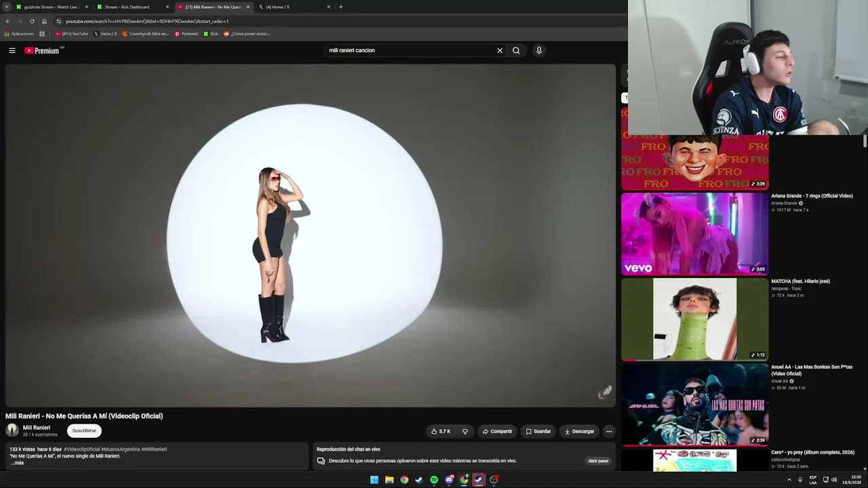Open the Pinterest bookmark
This screenshot has height=488, width=868.
tap(186, 34)
